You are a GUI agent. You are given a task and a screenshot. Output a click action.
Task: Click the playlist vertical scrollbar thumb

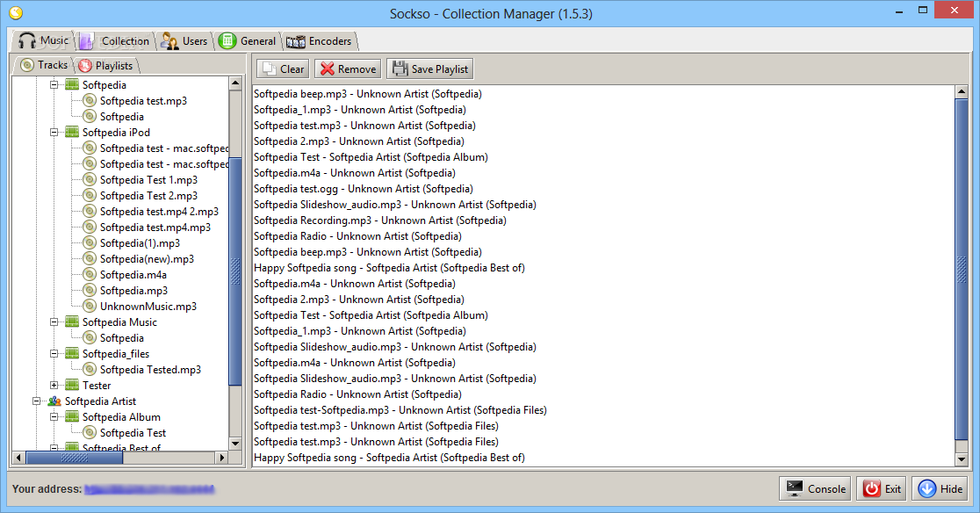pyautogui.click(x=962, y=269)
